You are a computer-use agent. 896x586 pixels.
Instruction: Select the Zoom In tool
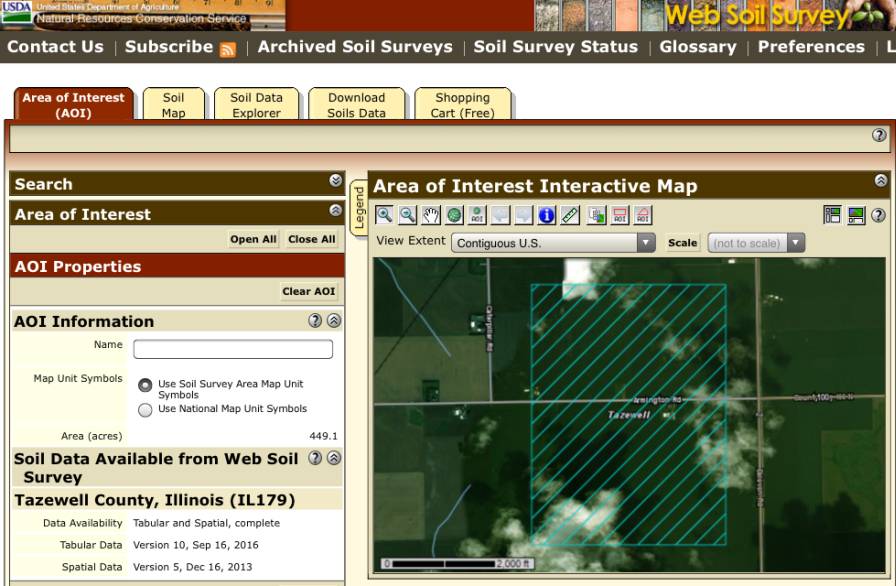click(383, 215)
